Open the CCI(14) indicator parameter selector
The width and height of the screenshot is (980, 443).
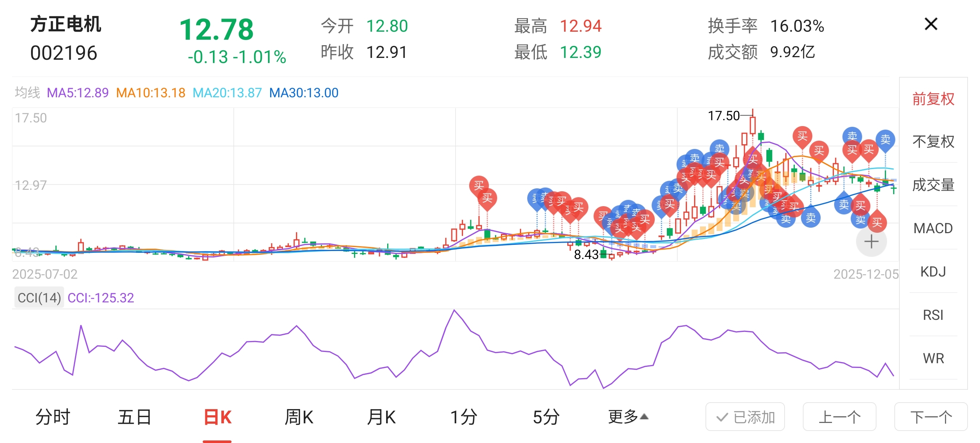39,298
